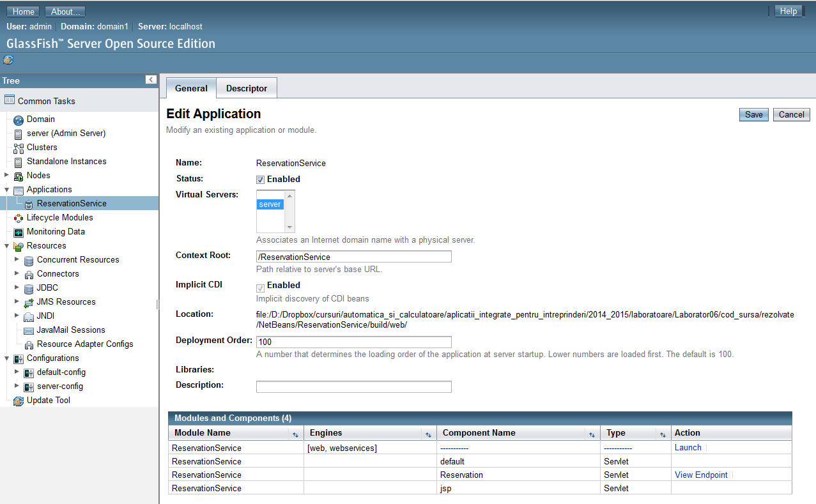This screenshot has width=816, height=504.
Task: Sort table by Component Name column icon
Action: tap(592, 434)
